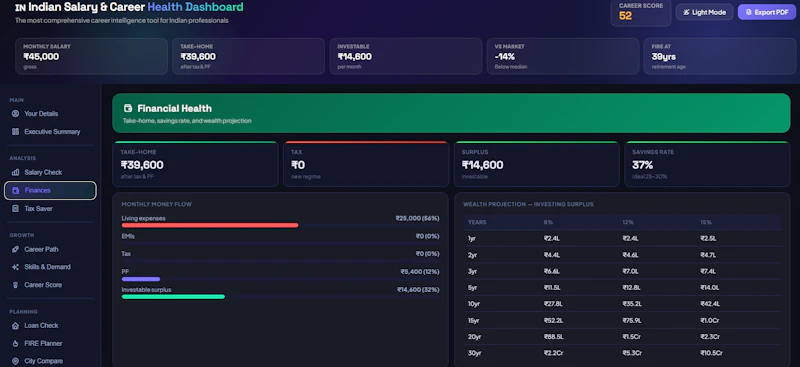Click the Tax Saver icon
Viewport: 800px width, 367px height.
click(x=15, y=209)
